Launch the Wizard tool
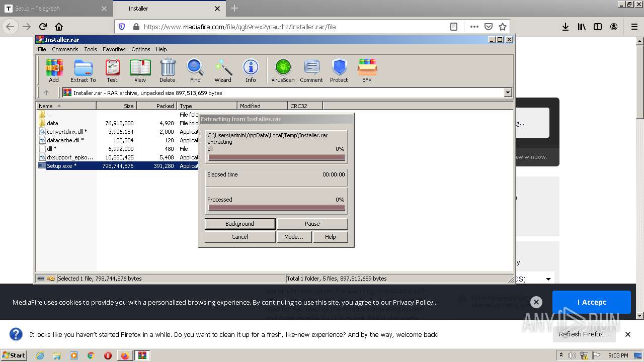The width and height of the screenshot is (644, 362). pyautogui.click(x=223, y=70)
